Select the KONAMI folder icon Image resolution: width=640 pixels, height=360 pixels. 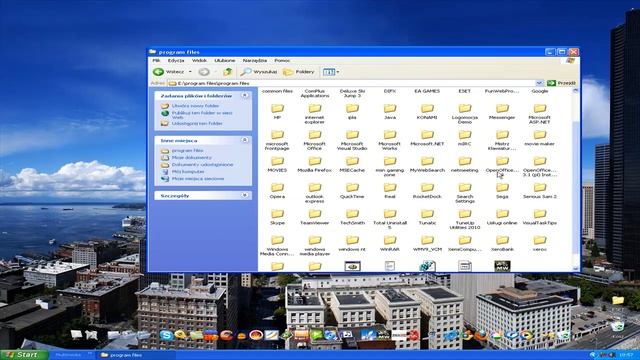tap(427, 108)
